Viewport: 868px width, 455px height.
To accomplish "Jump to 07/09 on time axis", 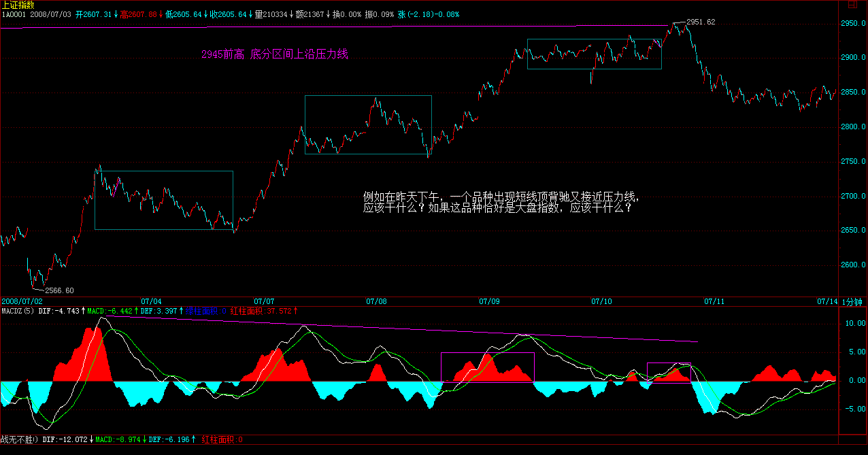I will point(489,301).
